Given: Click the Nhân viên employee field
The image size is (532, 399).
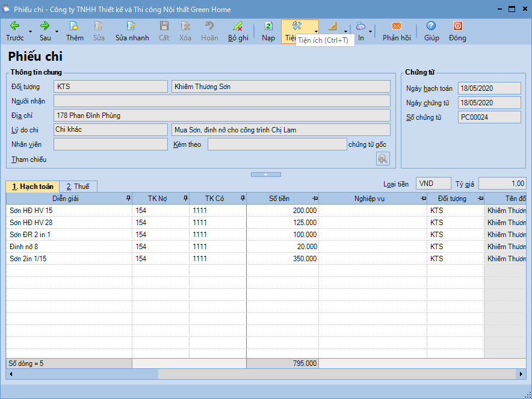Looking at the screenshot, I should tap(111, 144).
